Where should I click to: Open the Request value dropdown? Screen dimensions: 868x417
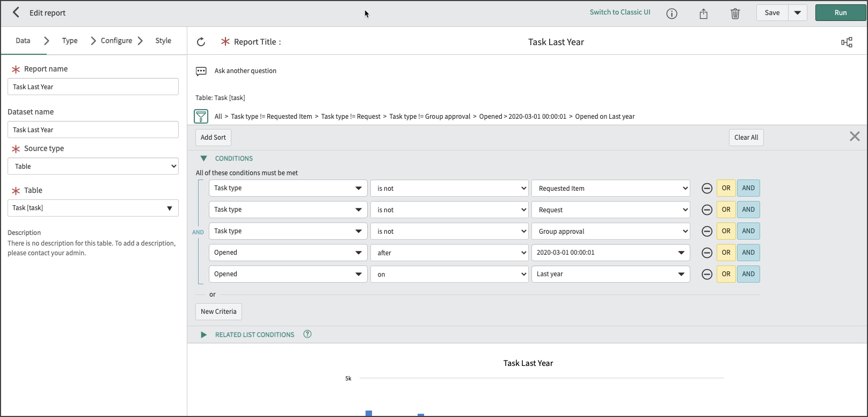pos(611,210)
